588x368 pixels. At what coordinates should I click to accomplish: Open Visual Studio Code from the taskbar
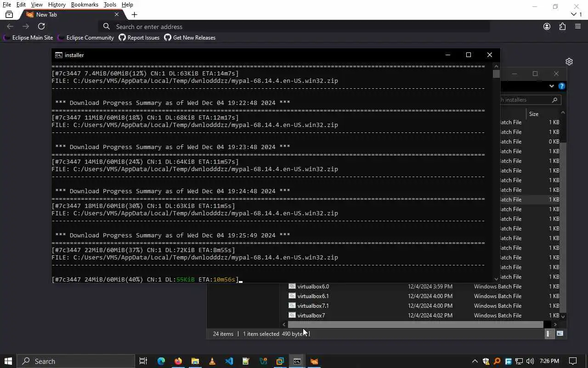pyautogui.click(x=229, y=361)
